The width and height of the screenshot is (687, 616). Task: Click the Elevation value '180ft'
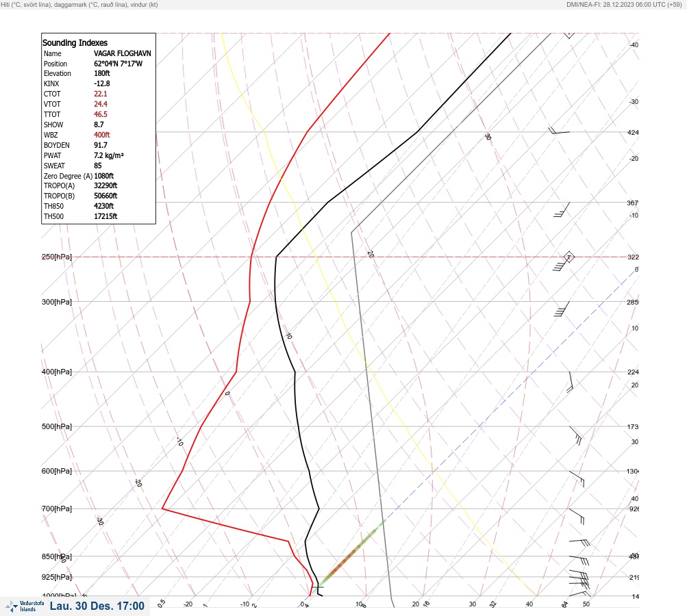click(x=101, y=73)
